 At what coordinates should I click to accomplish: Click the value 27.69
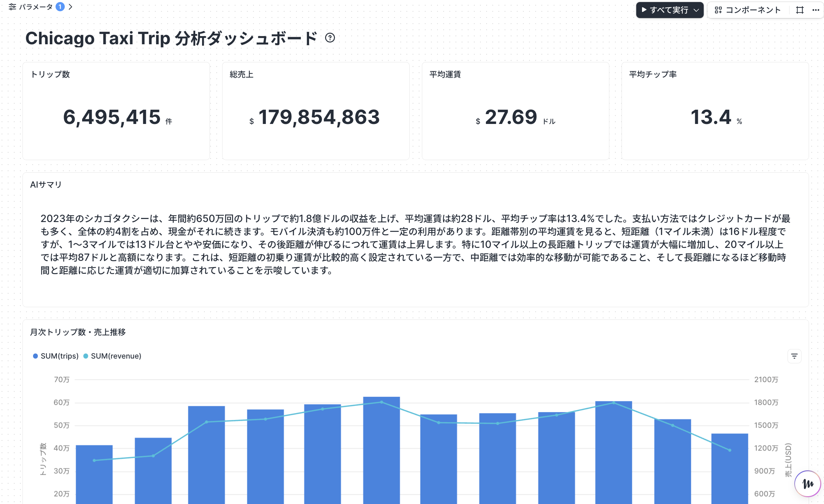tap(511, 117)
